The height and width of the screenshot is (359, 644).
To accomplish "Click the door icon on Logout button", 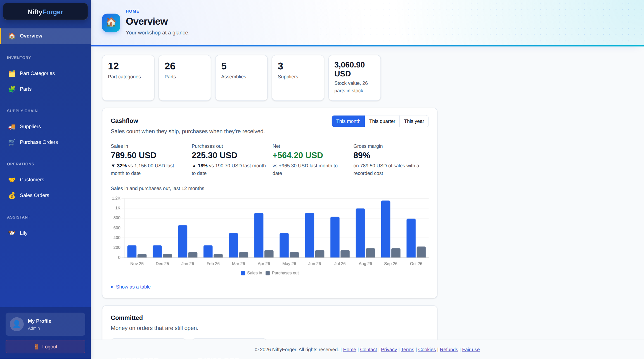I will coord(37,347).
